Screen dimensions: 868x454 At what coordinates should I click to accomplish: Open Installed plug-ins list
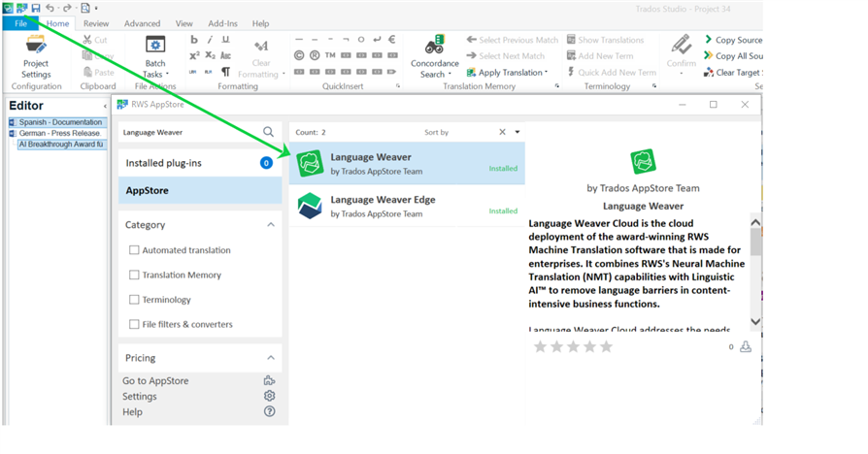(200, 163)
